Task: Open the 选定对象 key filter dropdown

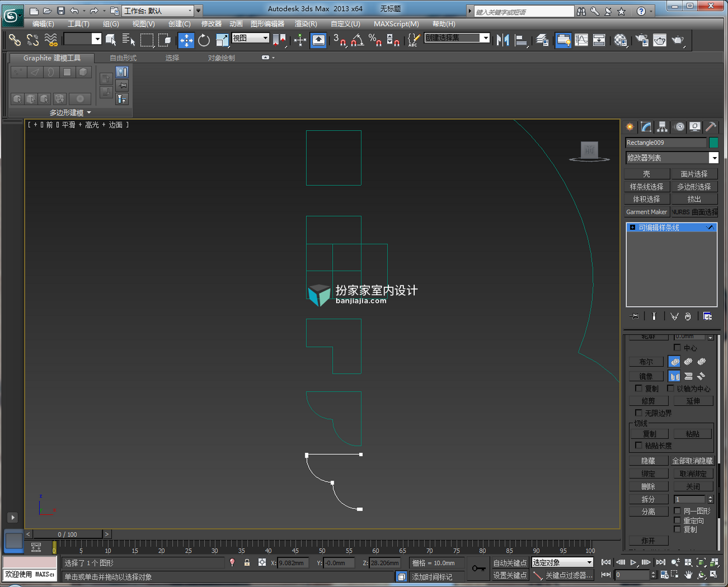Action: [562, 562]
